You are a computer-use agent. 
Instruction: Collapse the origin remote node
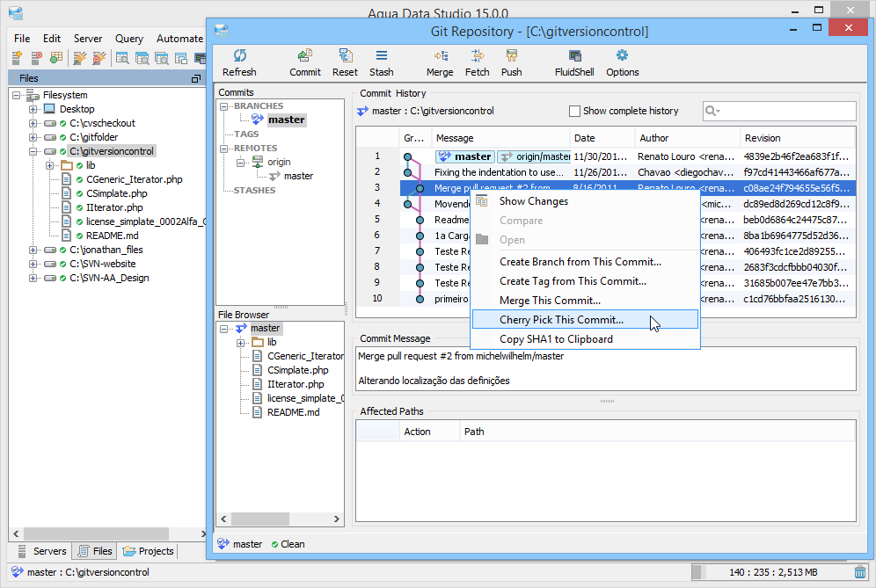(x=241, y=162)
